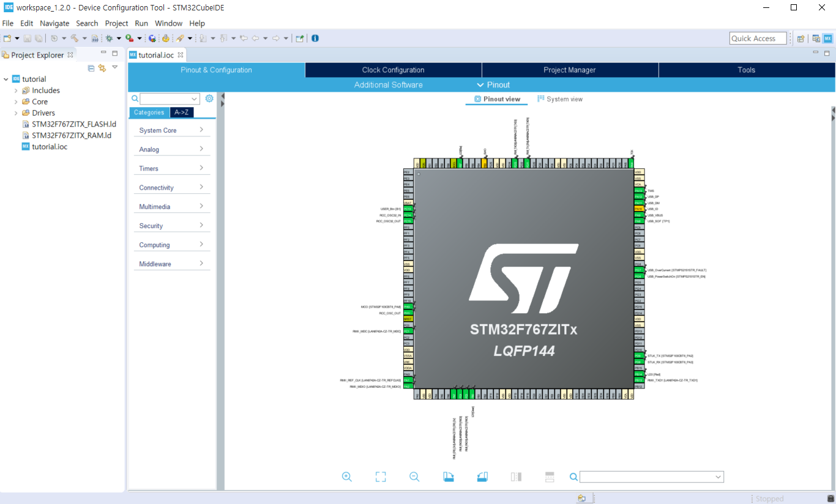Expand the Middleware category
The height and width of the screenshot is (504, 836).
tap(172, 264)
